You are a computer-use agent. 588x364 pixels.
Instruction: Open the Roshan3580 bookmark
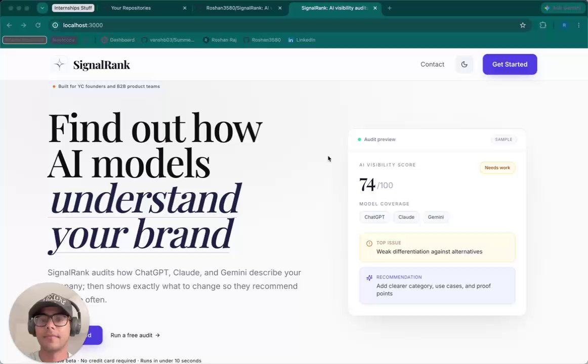262,40
